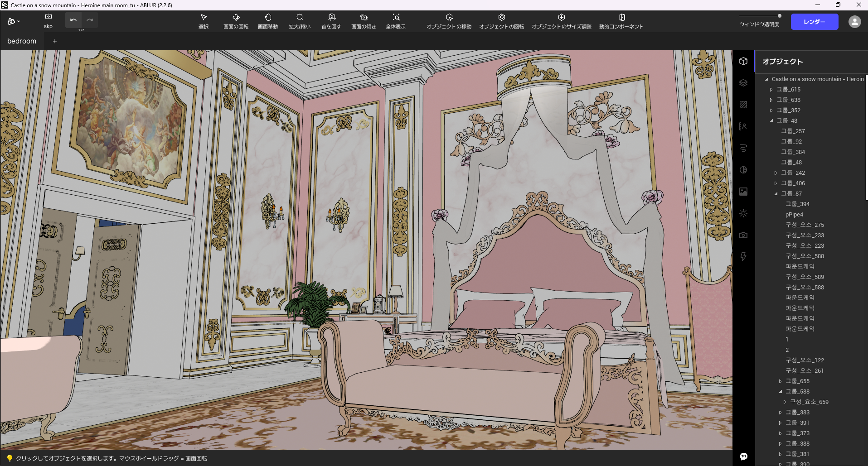Image resolution: width=868 pixels, height=466 pixels.
Task: Select the 그룹_384 tree item
Action: [793, 152]
